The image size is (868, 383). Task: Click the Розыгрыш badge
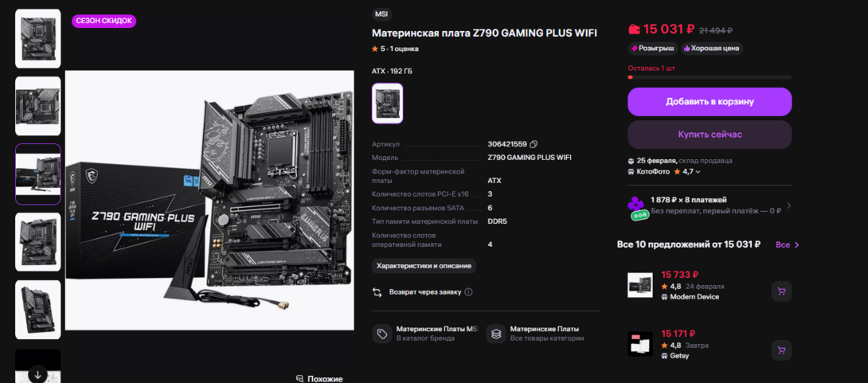coord(653,49)
